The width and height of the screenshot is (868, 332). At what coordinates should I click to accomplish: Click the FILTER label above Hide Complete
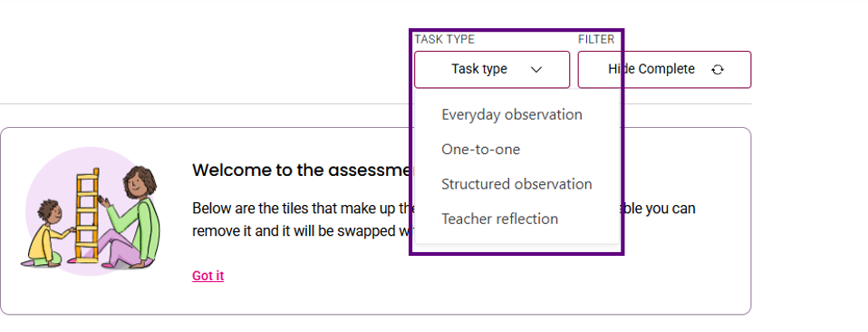596,39
